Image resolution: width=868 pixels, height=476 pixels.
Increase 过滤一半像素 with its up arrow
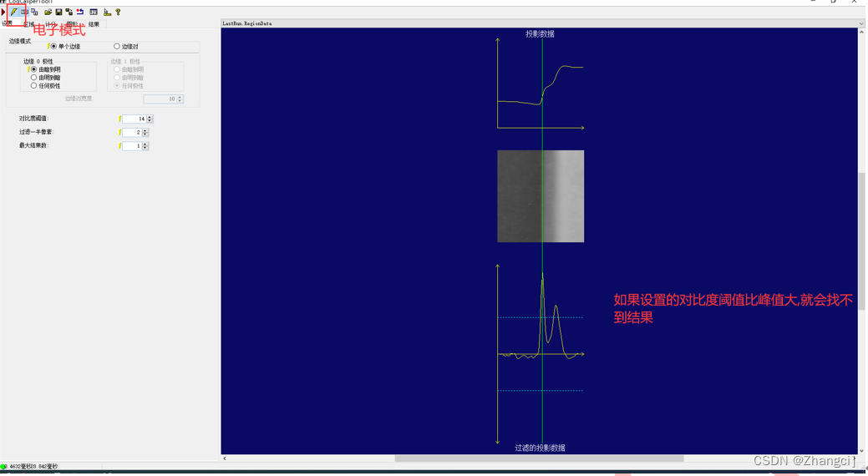click(145, 130)
